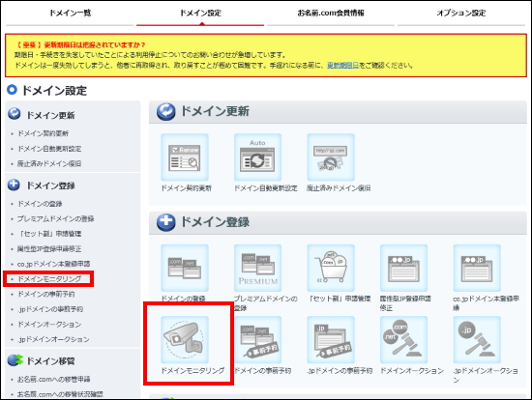Viewport: 532px width, 400px height.
Task: Click the ドメインオークション label under gavel icon
Action: point(412,370)
